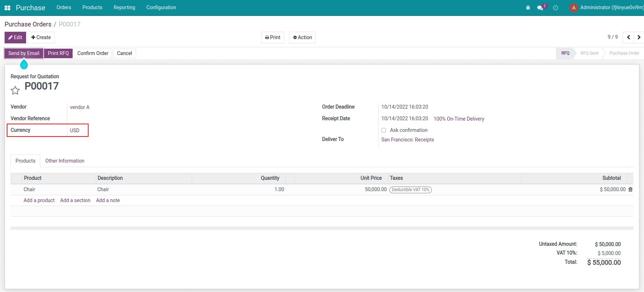644x292 pixels.
Task: Toggle the Ask confirmation checkbox
Action: click(x=384, y=130)
